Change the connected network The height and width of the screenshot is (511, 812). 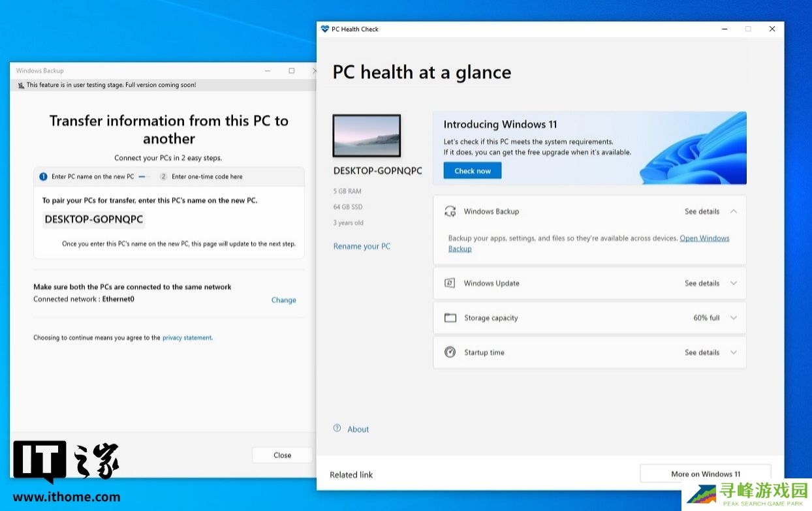pos(283,300)
